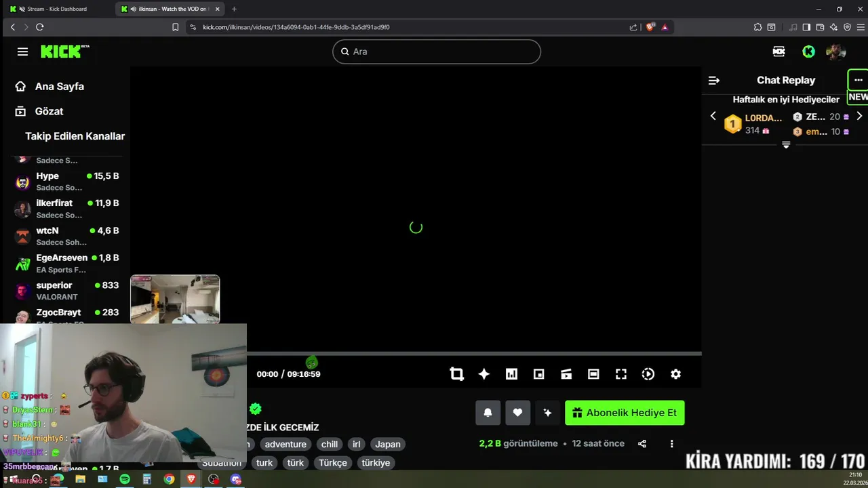868x488 pixels.
Task: Open the bar chart stats icon
Action: pyautogui.click(x=511, y=374)
